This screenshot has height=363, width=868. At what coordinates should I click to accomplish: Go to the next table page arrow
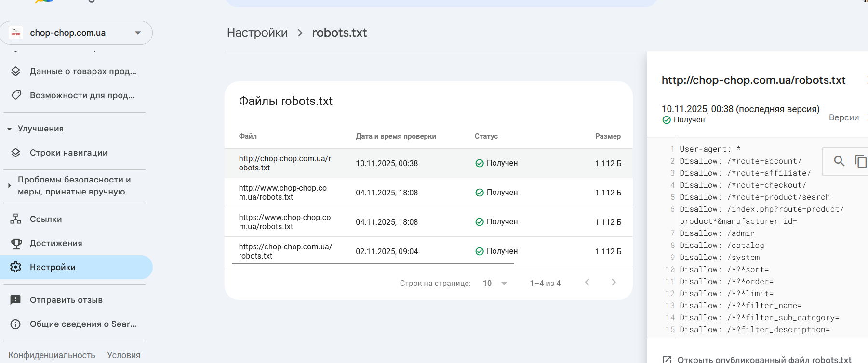pyautogui.click(x=614, y=283)
